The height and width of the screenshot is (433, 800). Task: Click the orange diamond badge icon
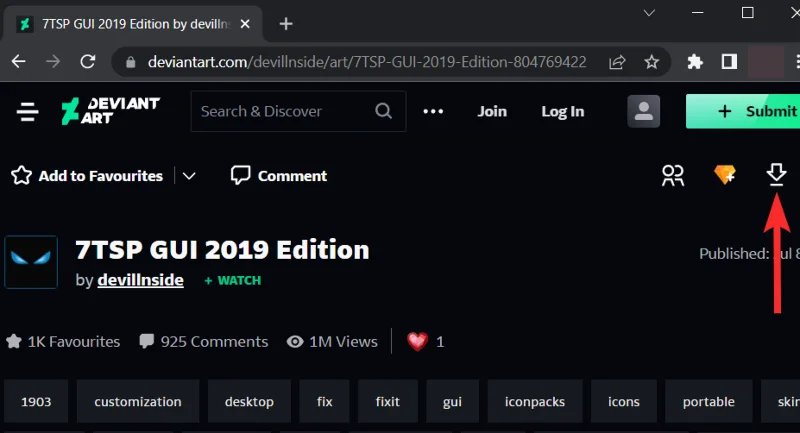pyautogui.click(x=724, y=174)
